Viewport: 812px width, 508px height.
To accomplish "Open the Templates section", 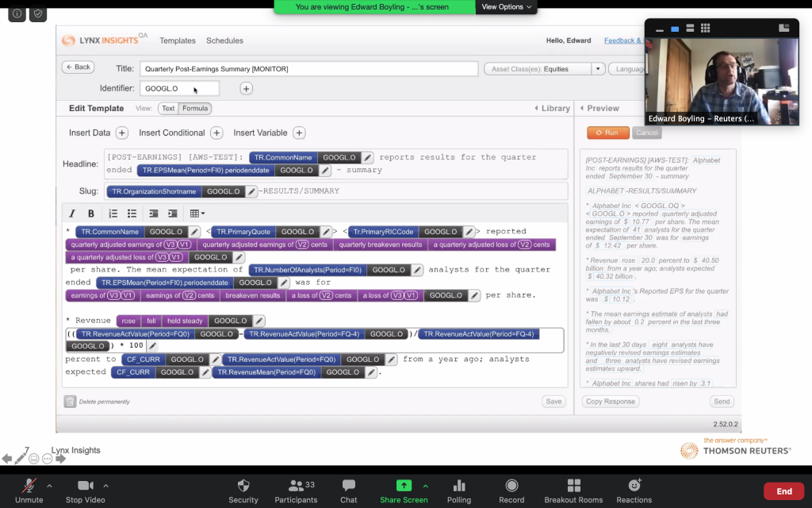I will [x=177, y=40].
